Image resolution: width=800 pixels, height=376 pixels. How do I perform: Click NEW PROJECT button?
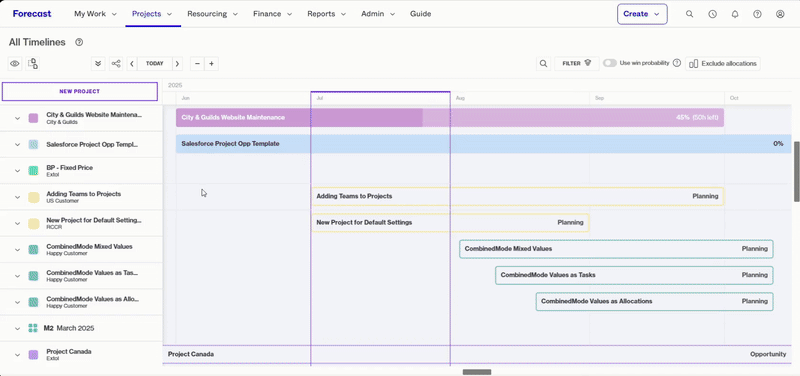click(80, 92)
